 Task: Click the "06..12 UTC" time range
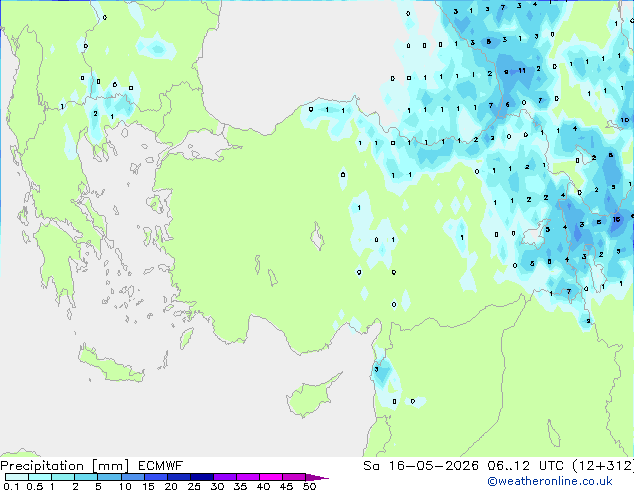(x=525, y=466)
